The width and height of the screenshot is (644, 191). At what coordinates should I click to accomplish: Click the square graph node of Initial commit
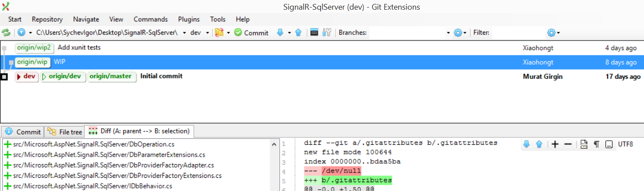click(4, 77)
